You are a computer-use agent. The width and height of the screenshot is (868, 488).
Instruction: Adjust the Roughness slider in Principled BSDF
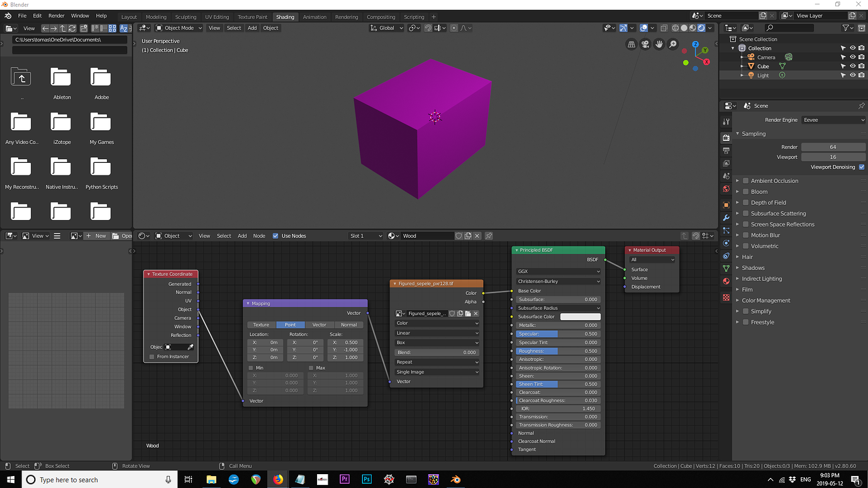coord(559,351)
